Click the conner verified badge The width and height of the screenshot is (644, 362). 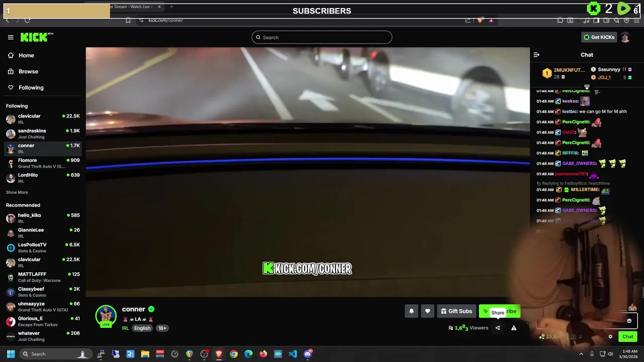151,309
